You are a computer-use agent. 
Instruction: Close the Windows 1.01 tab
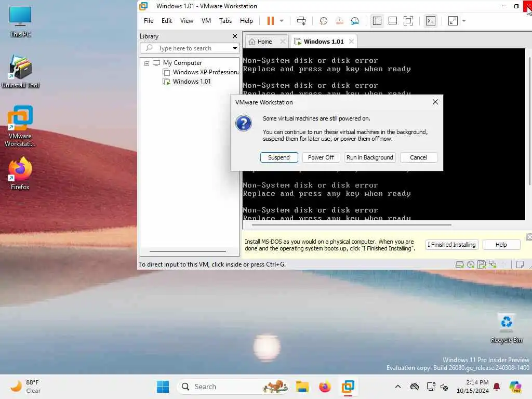[351, 42]
